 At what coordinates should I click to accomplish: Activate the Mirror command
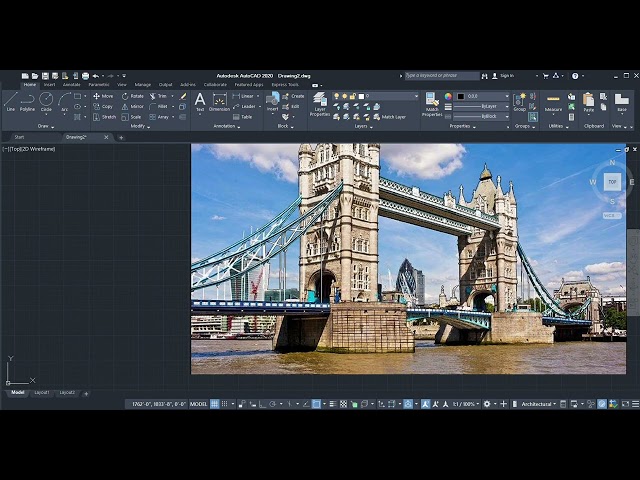click(x=133, y=107)
